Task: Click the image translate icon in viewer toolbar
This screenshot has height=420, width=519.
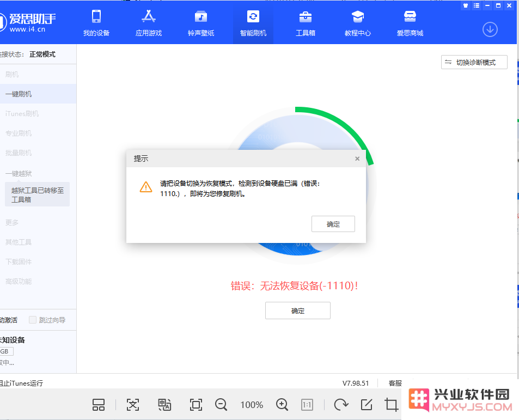Action: (164, 404)
